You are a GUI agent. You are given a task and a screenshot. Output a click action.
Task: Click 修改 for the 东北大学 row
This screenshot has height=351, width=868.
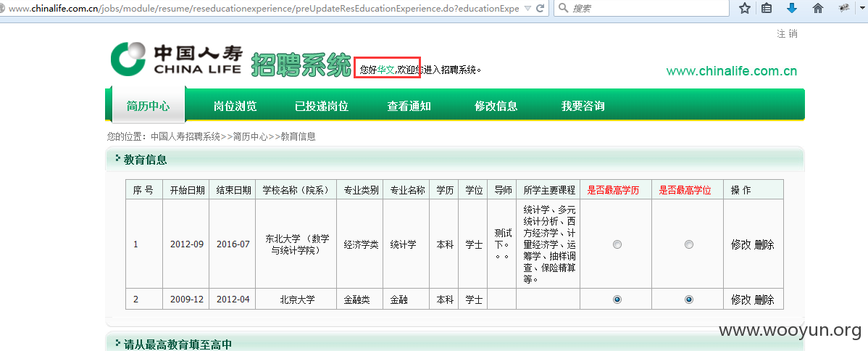pos(740,244)
